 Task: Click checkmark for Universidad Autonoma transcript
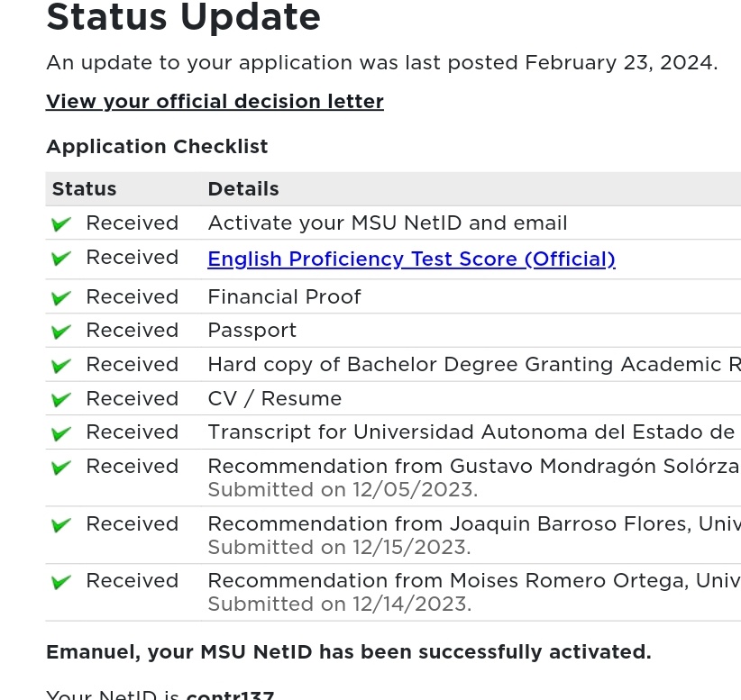[x=61, y=433]
